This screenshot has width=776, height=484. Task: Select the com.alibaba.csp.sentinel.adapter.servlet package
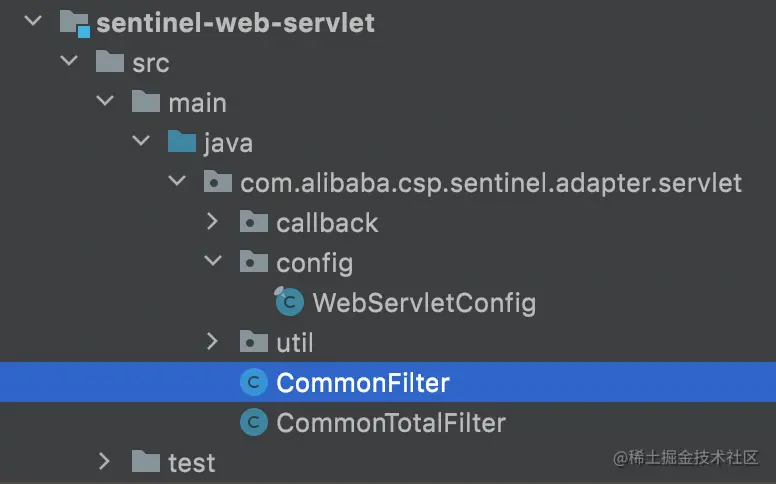pyautogui.click(x=491, y=182)
